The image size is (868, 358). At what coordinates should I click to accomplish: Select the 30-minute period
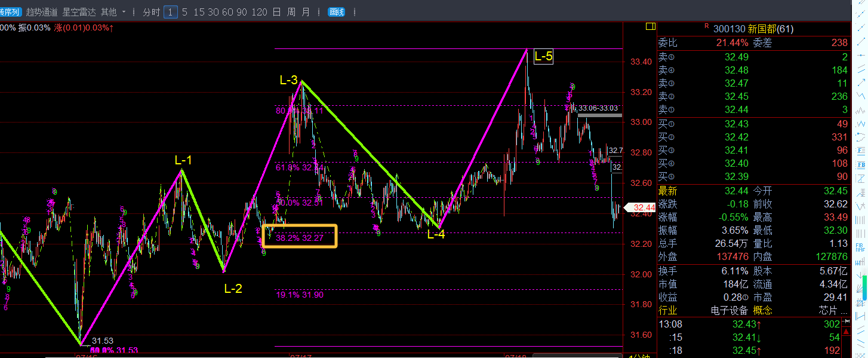(x=213, y=12)
